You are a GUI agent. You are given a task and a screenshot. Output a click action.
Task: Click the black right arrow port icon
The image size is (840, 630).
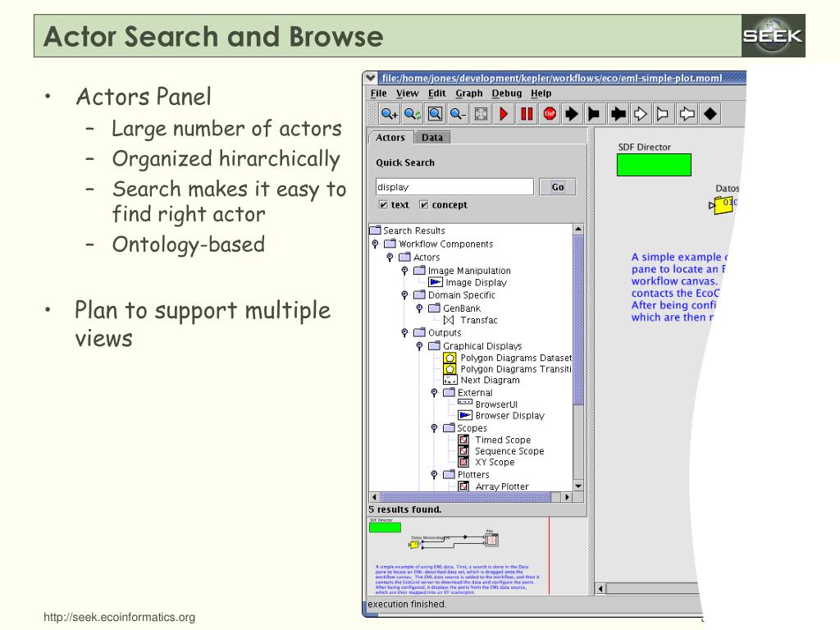(572, 113)
